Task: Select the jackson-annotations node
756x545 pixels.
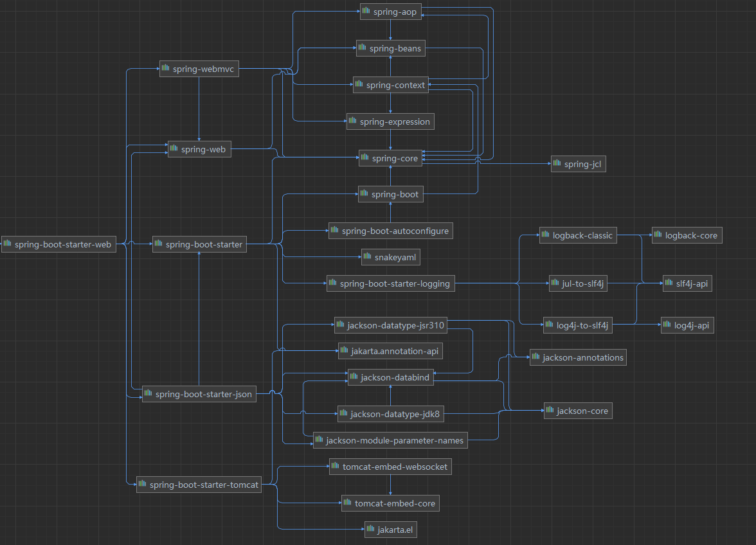Action: (x=577, y=357)
